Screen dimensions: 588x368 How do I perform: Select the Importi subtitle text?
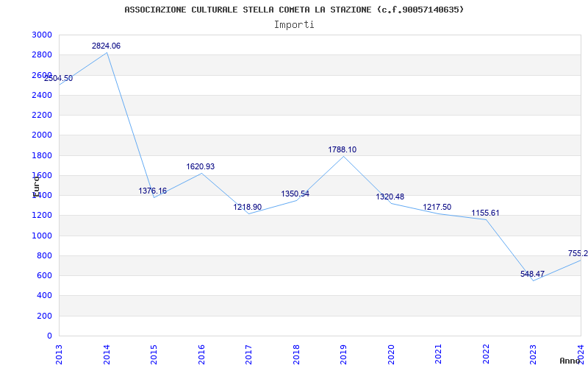tap(294, 25)
